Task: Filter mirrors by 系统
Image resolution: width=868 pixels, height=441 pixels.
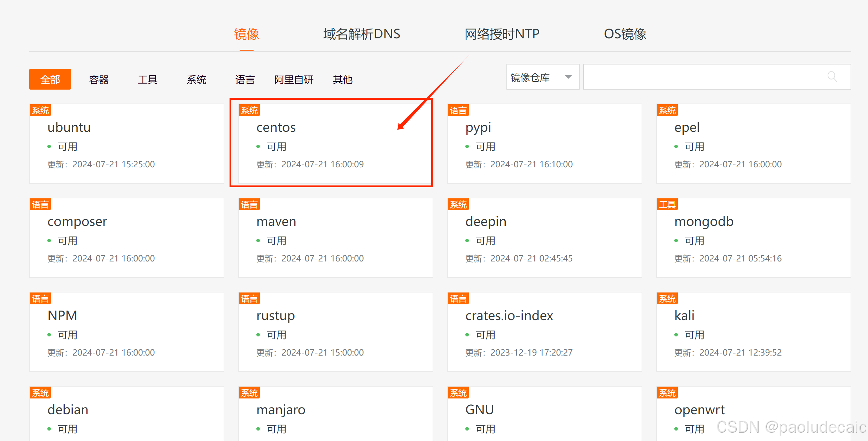Action: [x=196, y=79]
